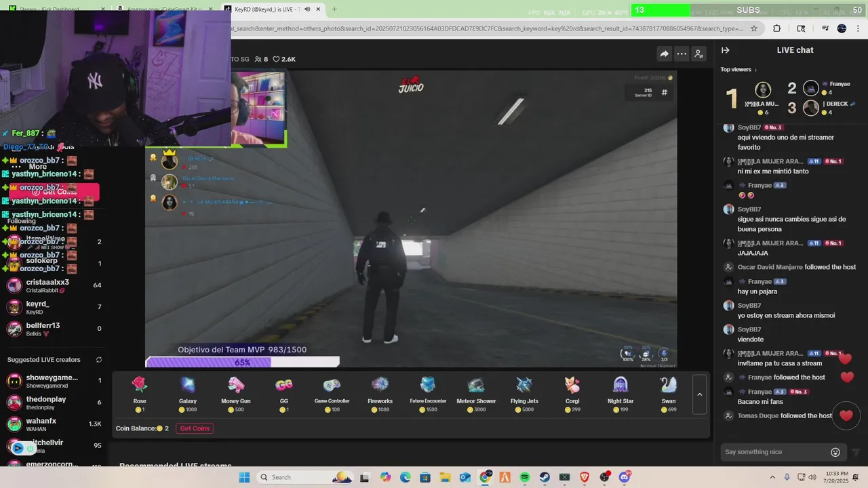Viewport: 868px width, 488px height.
Task: Open the three-dots more options menu
Action: (682, 54)
